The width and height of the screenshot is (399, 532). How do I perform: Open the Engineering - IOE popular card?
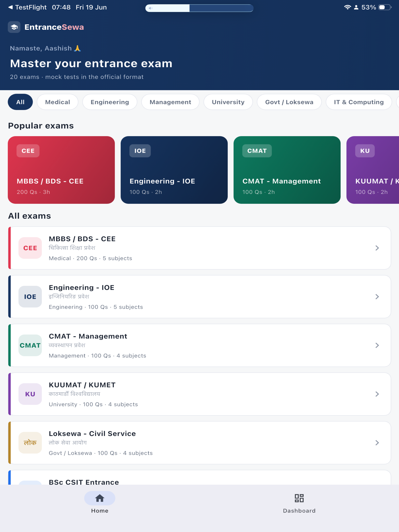pos(174,170)
